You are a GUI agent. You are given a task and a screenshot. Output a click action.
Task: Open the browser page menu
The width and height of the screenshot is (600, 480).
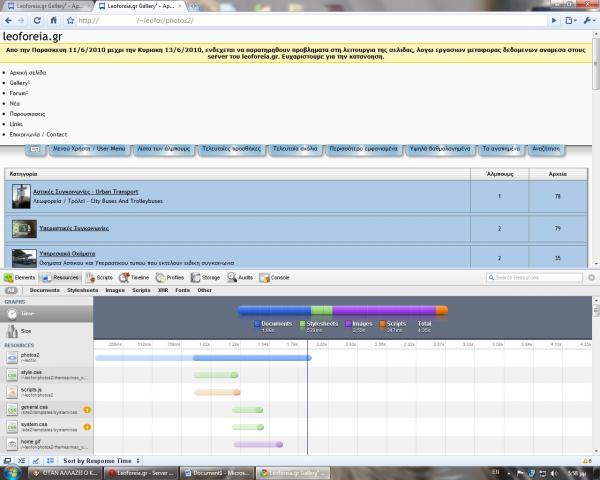tap(573, 20)
